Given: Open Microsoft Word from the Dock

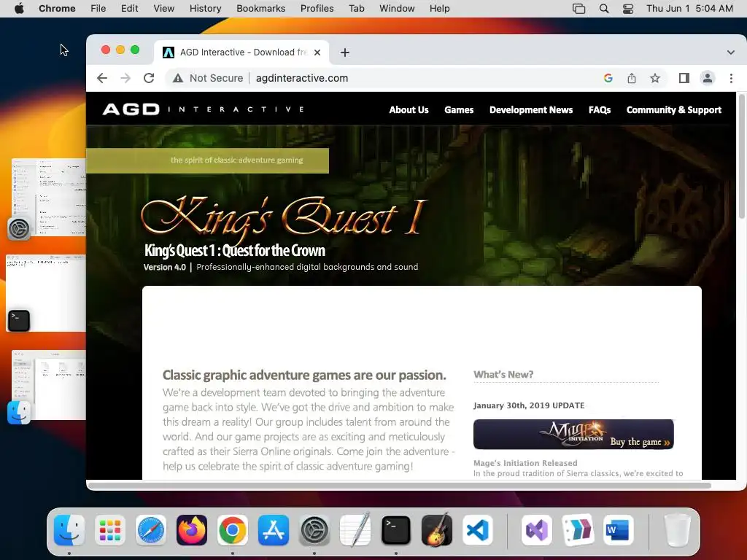Looking at the screenshot, I should click(x=619, y=530).
